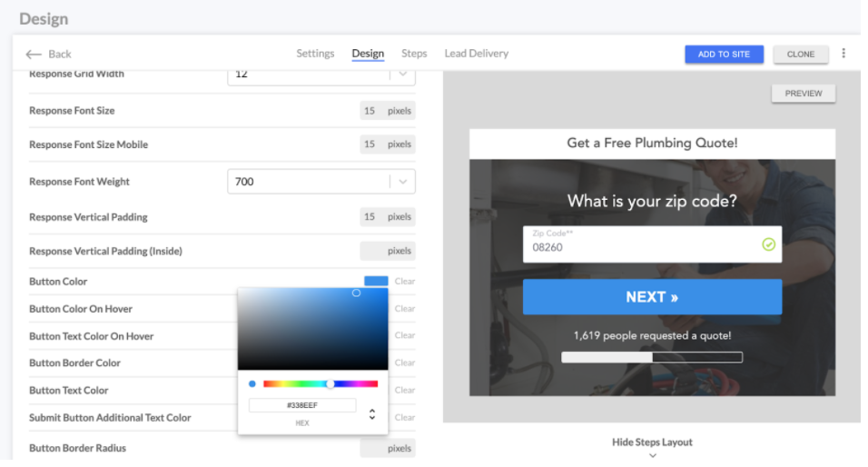Click the NEXT » button in form preview
This screenshot has height=467, width=868.
652,297
